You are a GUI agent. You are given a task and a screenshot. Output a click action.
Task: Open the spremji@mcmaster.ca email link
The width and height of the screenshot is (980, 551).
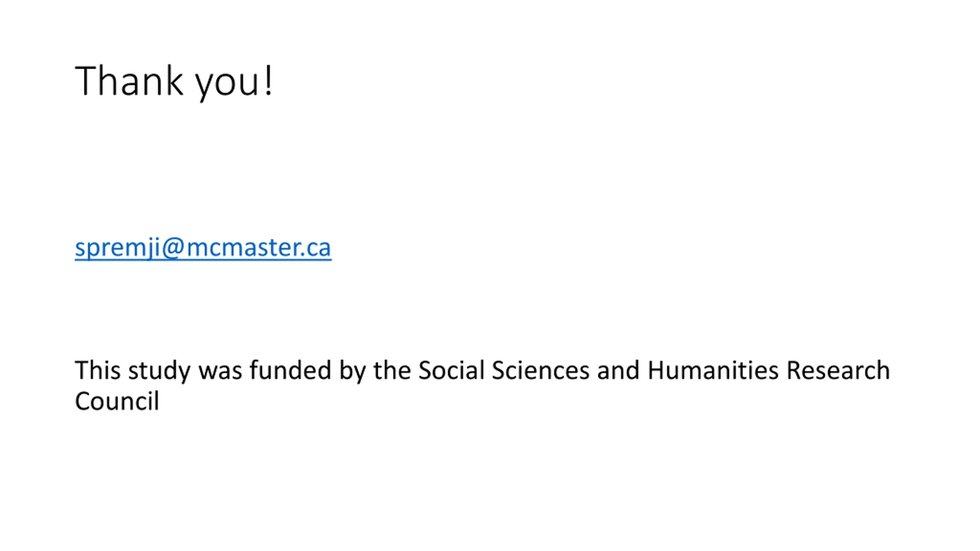tap(203, 248)
